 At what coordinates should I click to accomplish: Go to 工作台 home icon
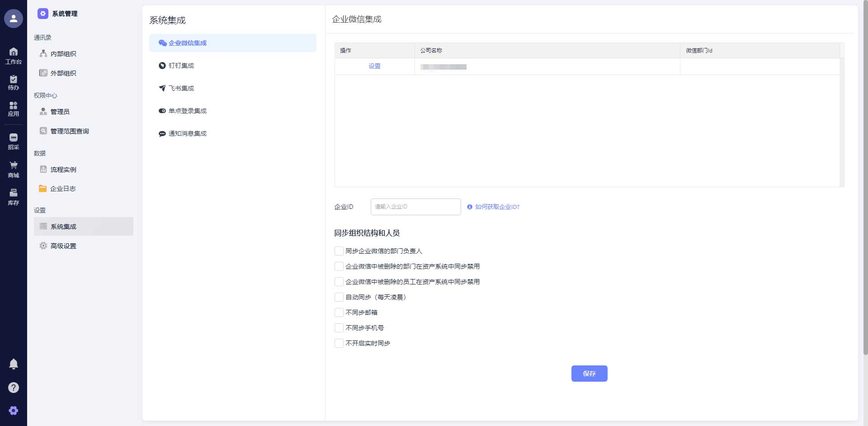point(14,52)
